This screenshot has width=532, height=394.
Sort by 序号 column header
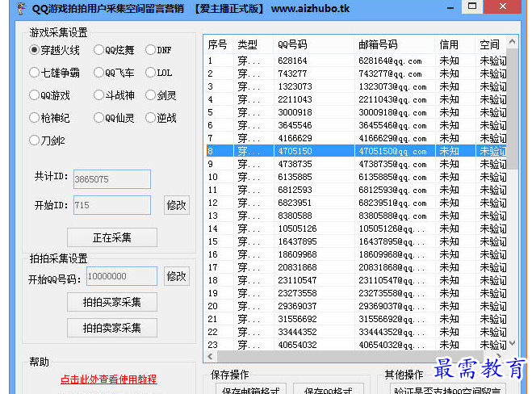point(218,44)
